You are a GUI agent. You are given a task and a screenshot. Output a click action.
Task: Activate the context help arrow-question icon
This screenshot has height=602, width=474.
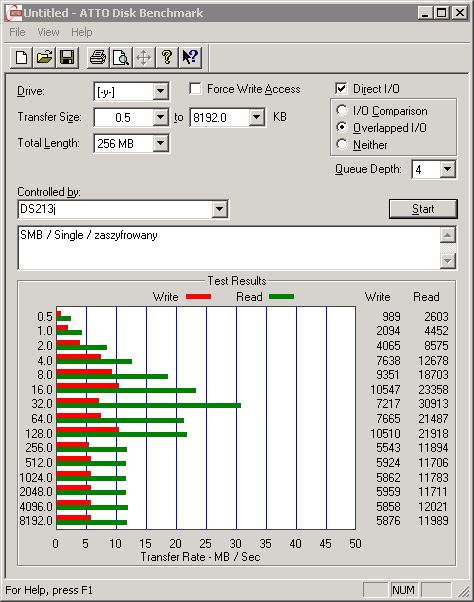click(x=190, y=58)
